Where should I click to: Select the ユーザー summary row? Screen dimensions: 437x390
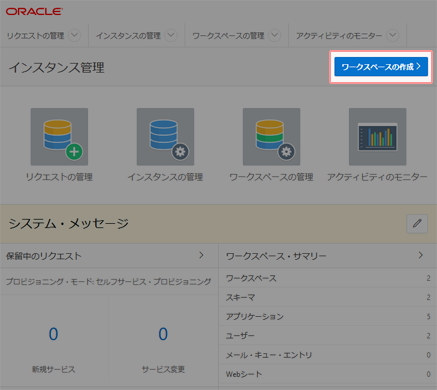[x=328, y=336]
